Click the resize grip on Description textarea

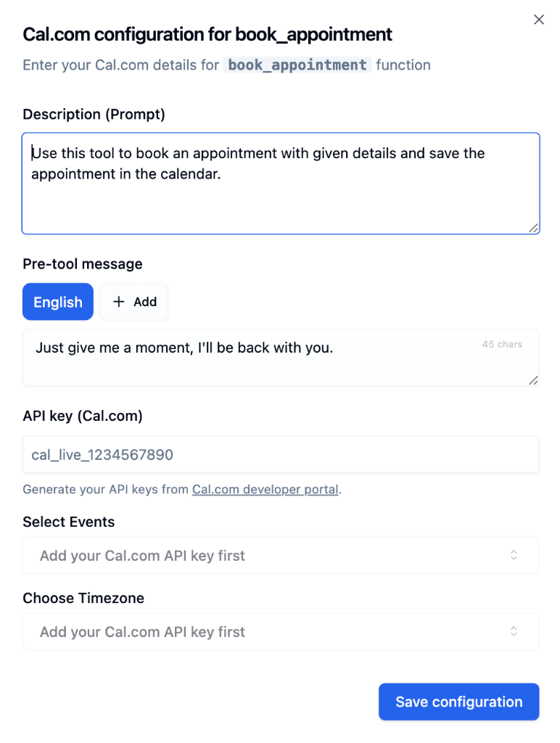tap(534, 229)
